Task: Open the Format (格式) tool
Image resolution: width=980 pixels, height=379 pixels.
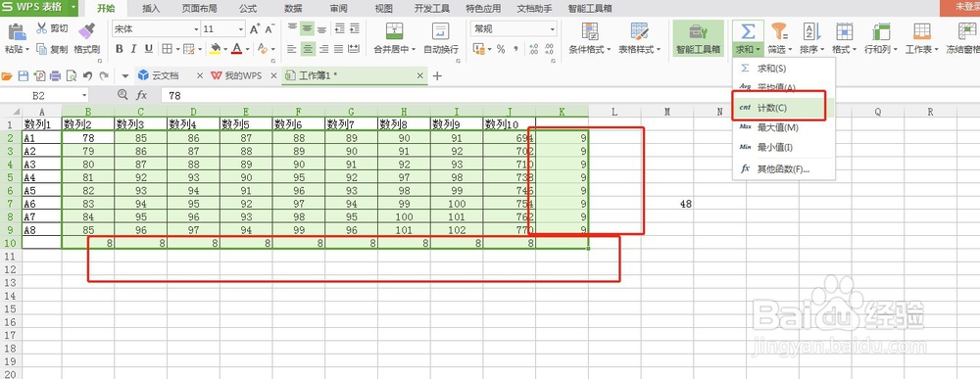Action: pos(845,37)
